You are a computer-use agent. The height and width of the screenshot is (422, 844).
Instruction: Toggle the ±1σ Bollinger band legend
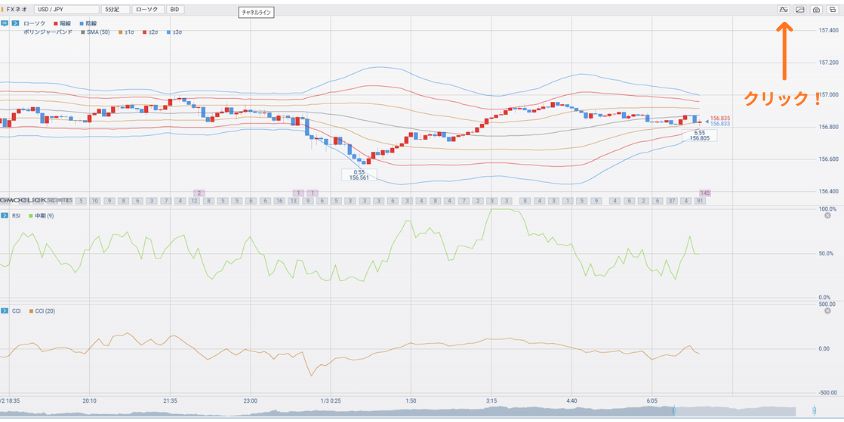coord(126,32)
